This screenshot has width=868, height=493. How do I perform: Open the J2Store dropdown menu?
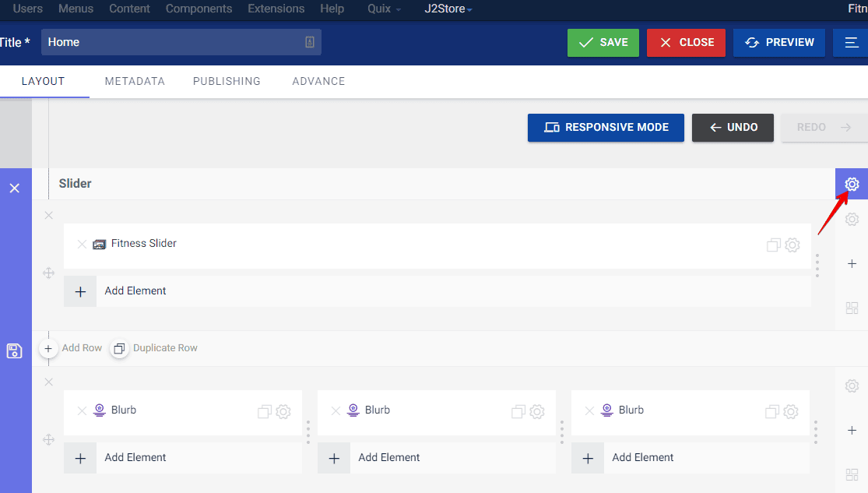coord(448,9)
